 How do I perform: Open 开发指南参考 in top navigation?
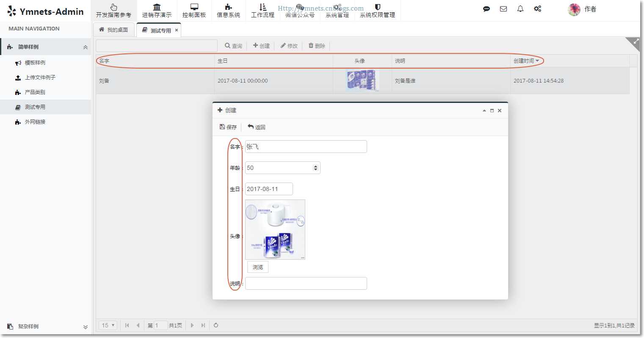point(113,11)
